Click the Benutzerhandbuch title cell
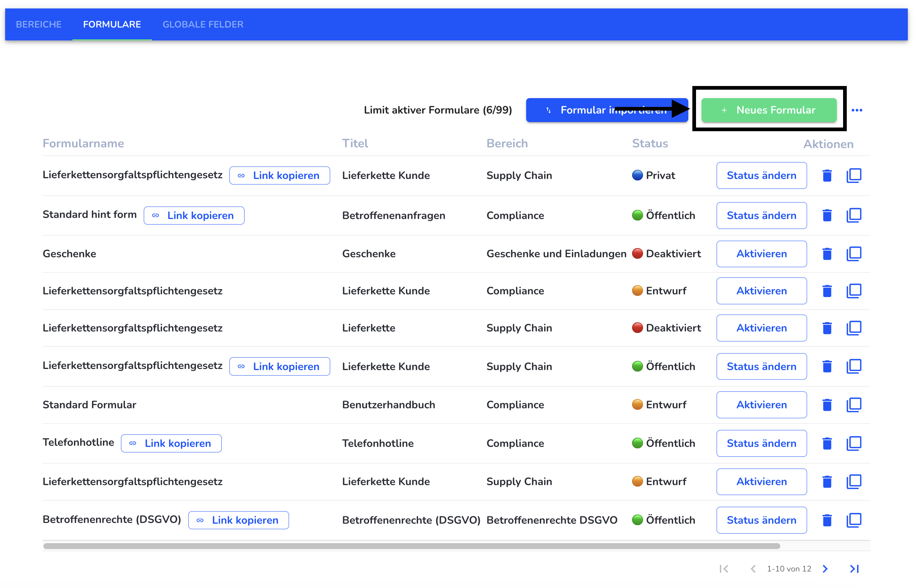The height and width of the screenshot is (588, 917). pyautogui.click(x=388, y=405)
